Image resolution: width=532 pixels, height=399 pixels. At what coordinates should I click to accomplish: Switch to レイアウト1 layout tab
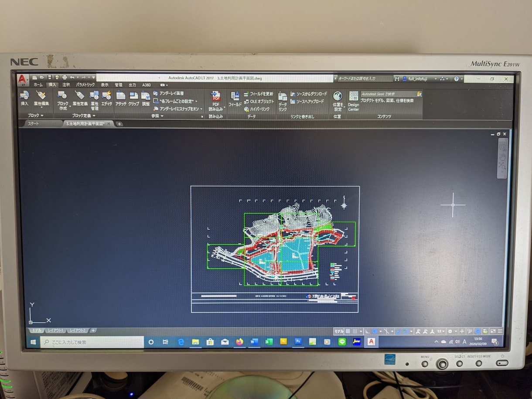tap(55, 331)
